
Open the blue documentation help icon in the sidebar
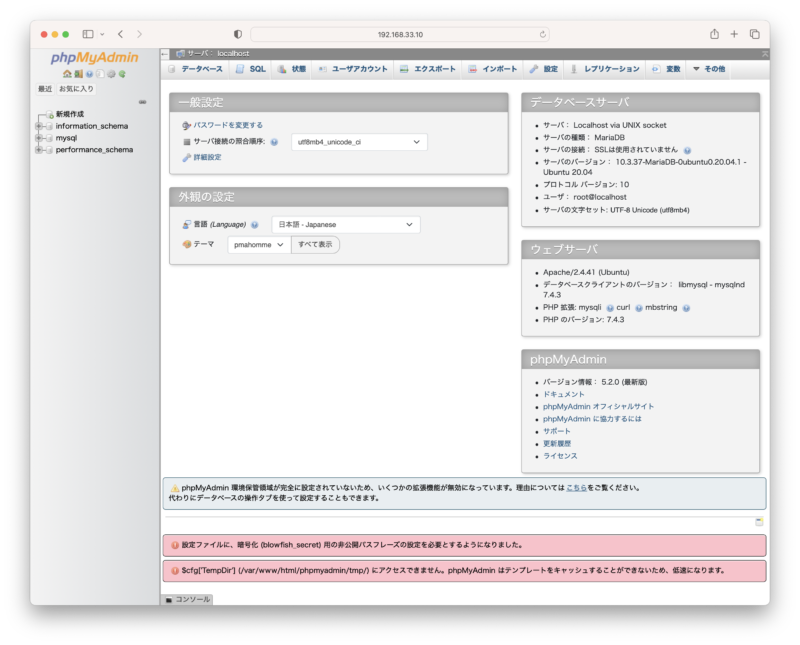click(89, 74)
